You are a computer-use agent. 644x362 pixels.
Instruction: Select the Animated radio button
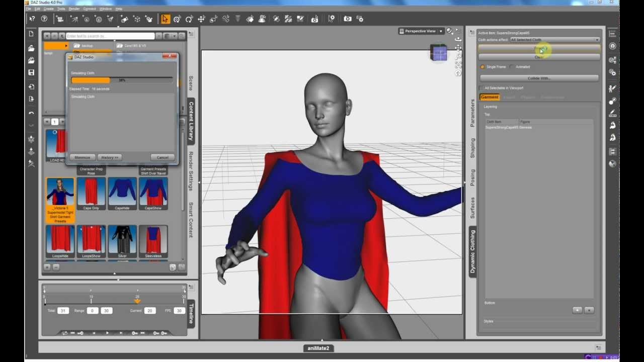coord(512,67)
